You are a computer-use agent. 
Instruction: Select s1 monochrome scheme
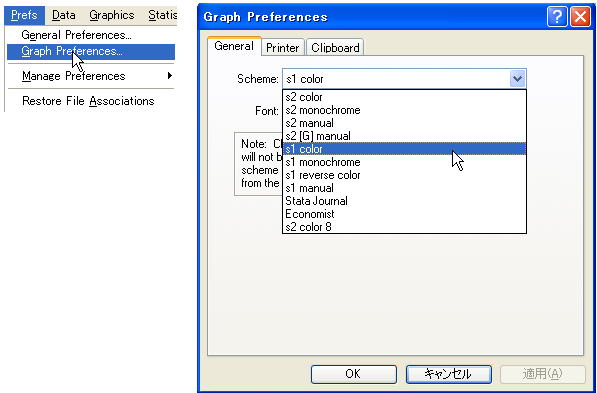(x=404, y=162)
